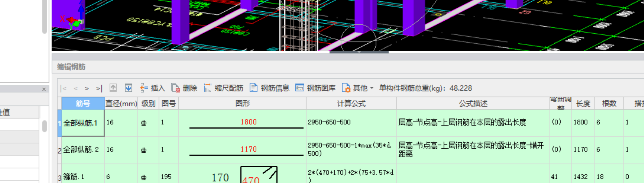Go to first rebar record

coord(64,88)
